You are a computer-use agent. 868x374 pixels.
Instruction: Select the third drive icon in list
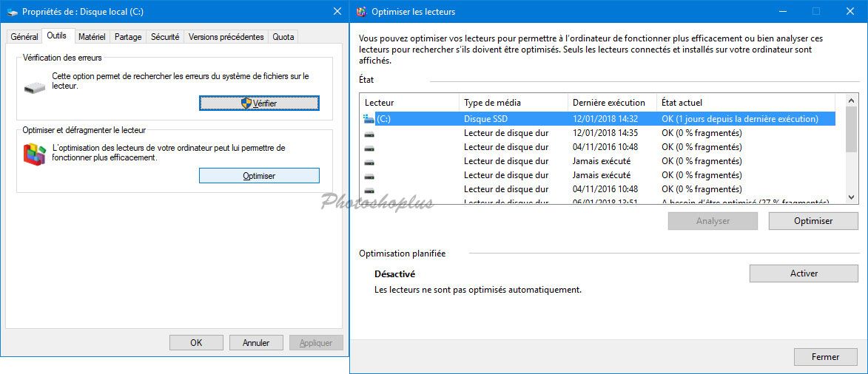click(369, 147)
